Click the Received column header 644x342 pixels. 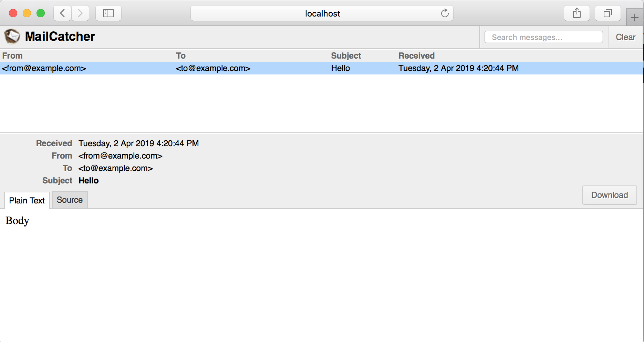416,56
